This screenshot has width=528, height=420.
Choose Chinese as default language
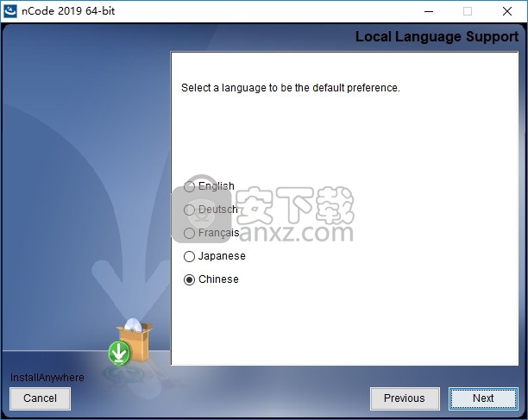pyautogui.click(x=189, y=279)
